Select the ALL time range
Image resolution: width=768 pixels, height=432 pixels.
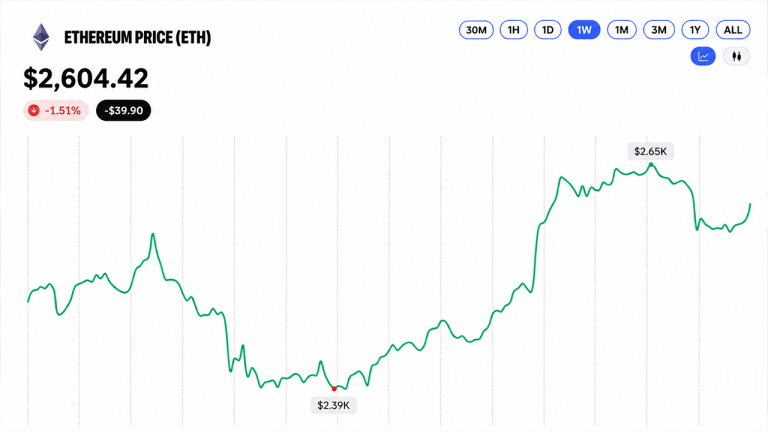coord(733,30)
